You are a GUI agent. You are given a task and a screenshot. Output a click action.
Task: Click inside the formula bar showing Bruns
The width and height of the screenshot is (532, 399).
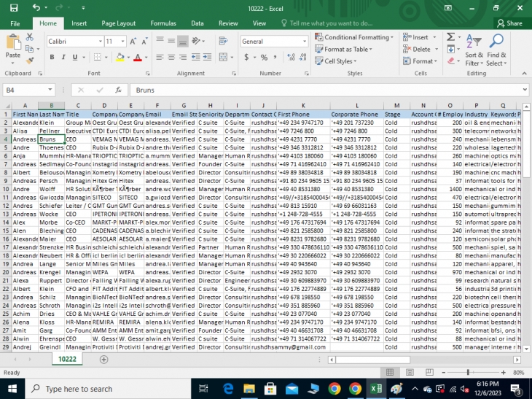point(326,90)
